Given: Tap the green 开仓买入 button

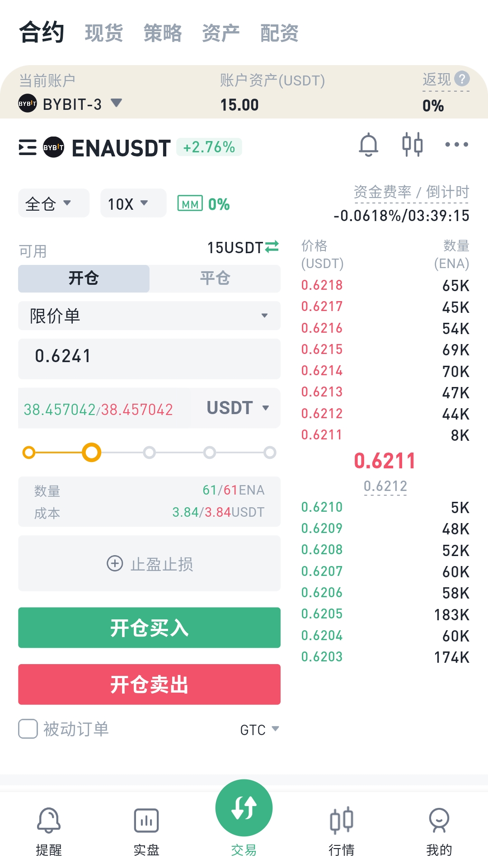Looking at the screenshot, I should click(x=149, y=627).
